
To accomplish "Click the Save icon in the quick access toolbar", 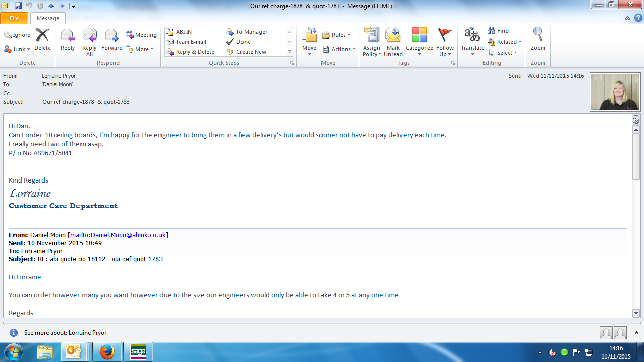I will (x=18, y=6).
